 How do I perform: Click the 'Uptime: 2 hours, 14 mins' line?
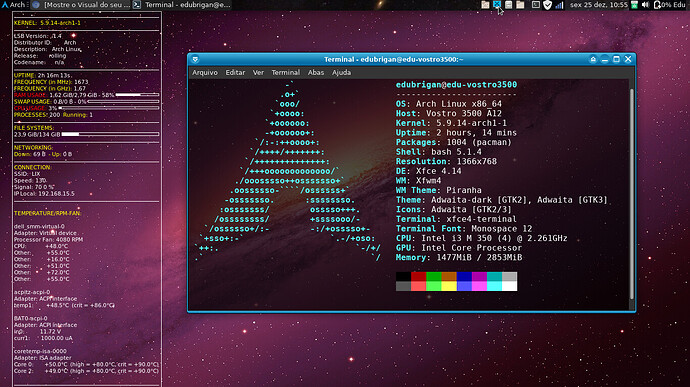click(456, 133)
